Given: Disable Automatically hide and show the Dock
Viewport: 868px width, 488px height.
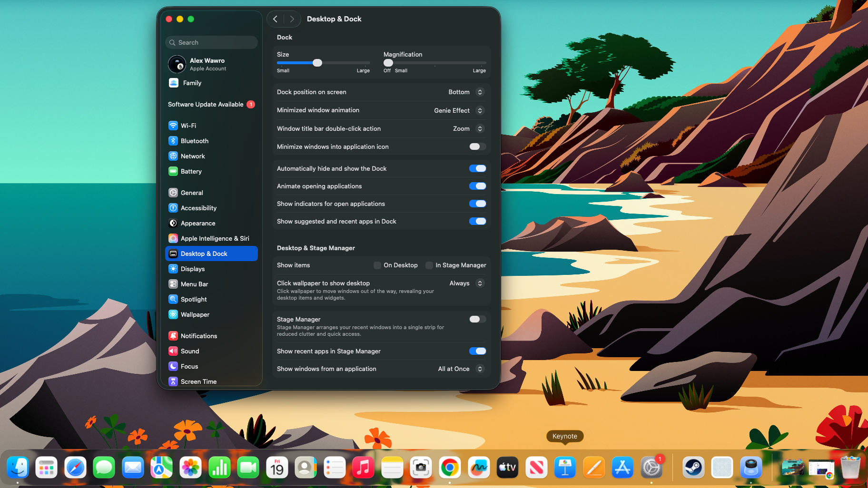Looking at the screenshot, I should pyautogui.click(x=477, y=168).
